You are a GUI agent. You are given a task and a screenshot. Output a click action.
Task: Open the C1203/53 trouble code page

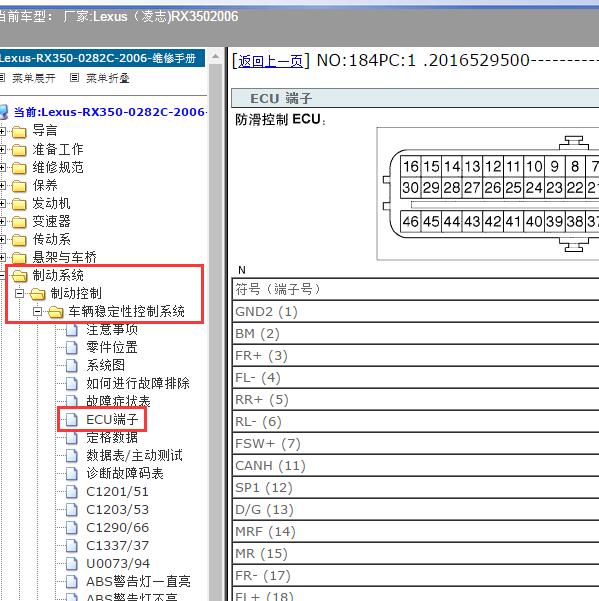(117, 510)
